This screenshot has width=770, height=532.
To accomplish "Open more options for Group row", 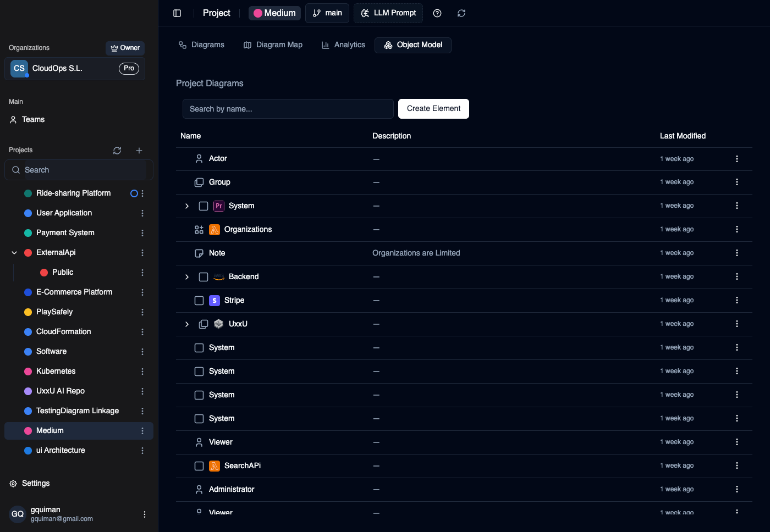I will tap(737, 182).
